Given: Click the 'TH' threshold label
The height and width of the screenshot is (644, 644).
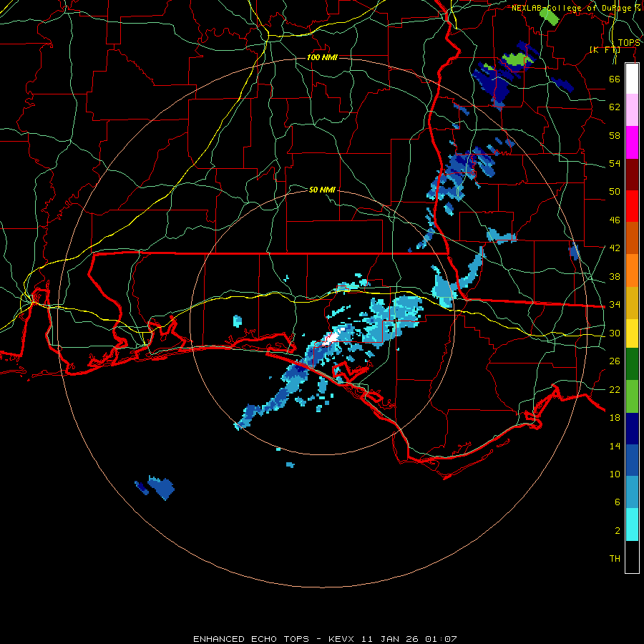Looking at the screenshot, I should click(615, 559).
